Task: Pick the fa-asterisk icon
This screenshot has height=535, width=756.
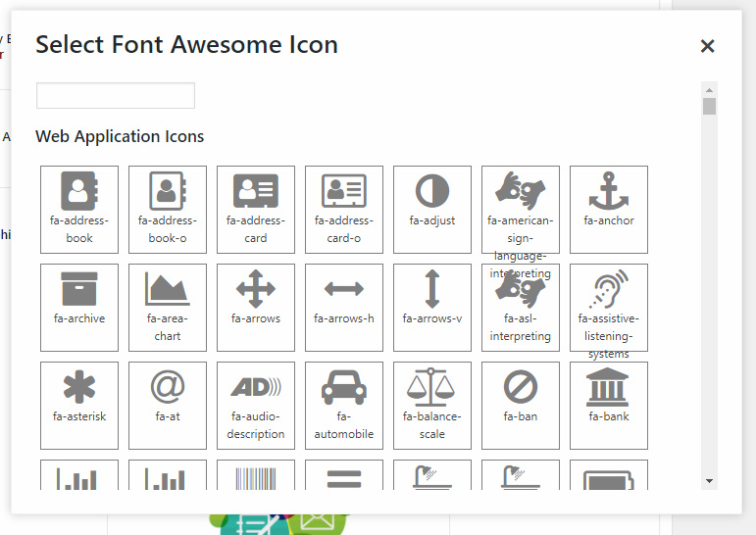Action: [x=79, y=406]
